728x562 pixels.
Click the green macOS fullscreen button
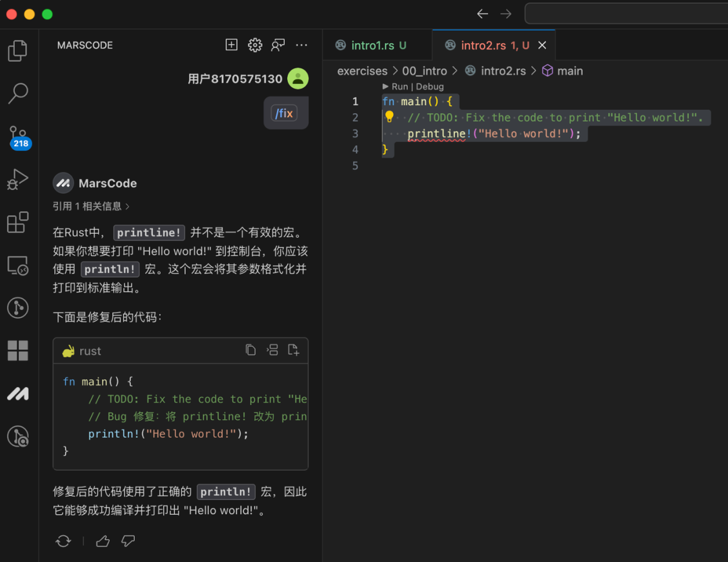(47, 14)
